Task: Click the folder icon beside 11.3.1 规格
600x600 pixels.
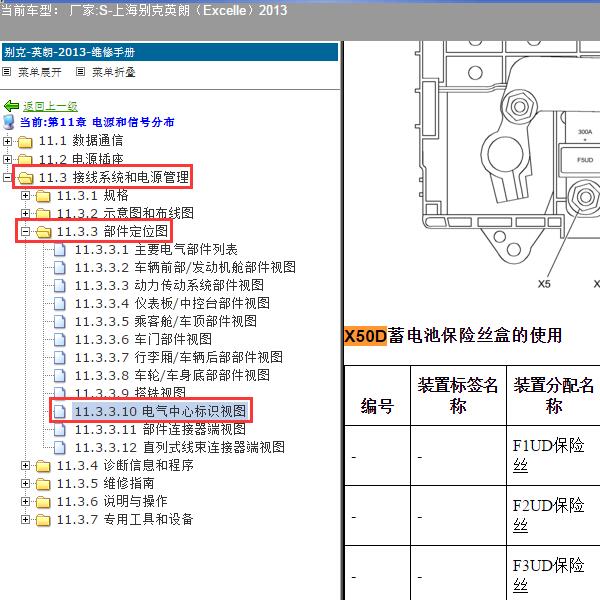Action: (43, 196)
